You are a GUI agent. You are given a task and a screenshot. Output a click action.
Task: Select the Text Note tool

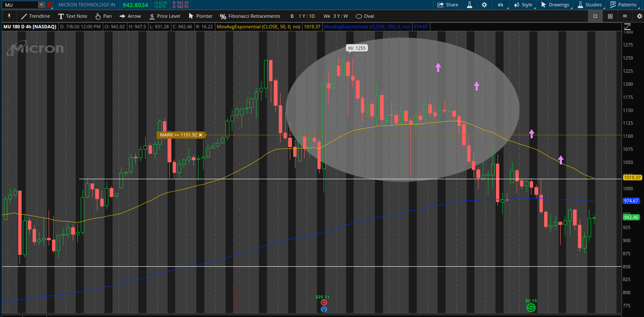point(73,16)
